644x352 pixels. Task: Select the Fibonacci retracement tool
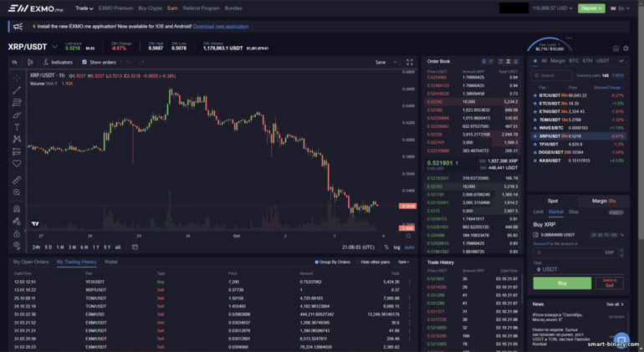tap(17, 102)
